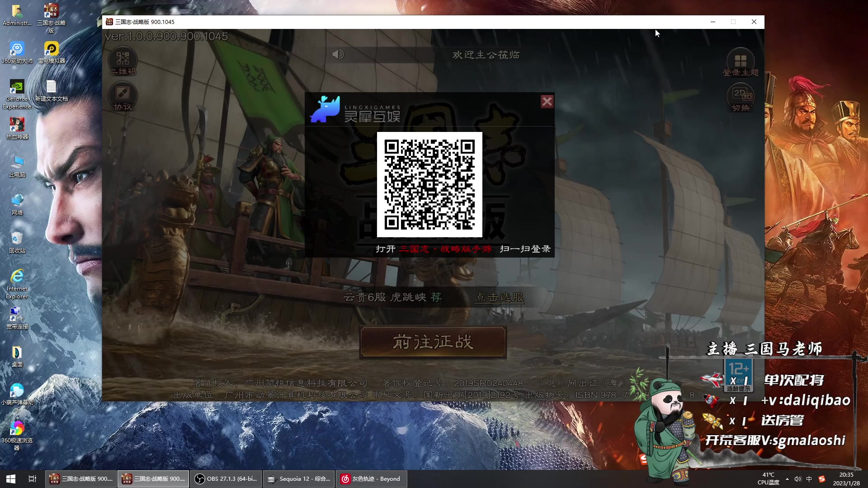Toggle the 中 input method indicator

point(809,479)
